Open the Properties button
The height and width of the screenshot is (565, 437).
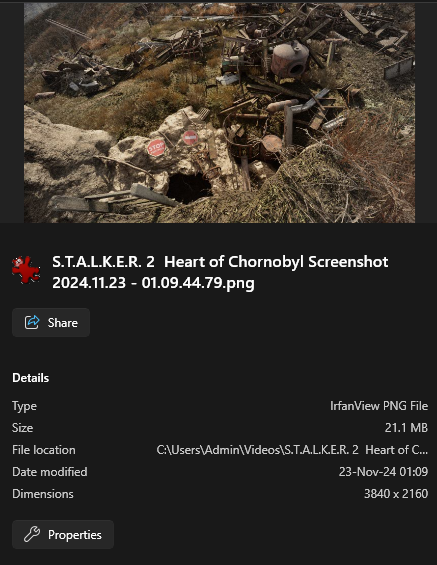point(63,534)
